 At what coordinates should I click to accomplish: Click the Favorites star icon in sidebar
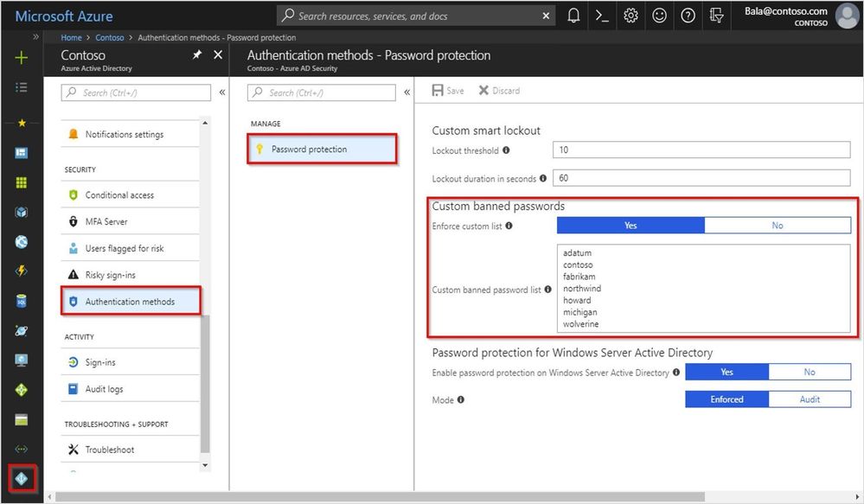(x=21, y=122)
